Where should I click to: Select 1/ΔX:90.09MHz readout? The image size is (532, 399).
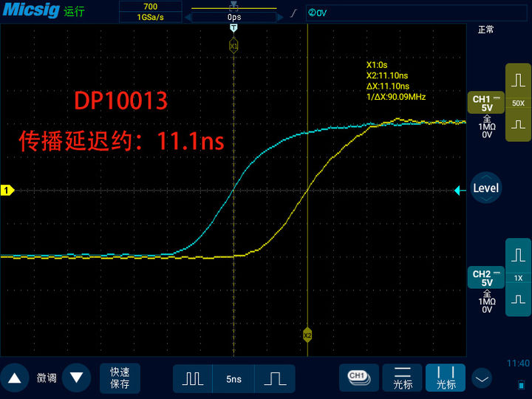pyautogui.click(x=396, y=97)
